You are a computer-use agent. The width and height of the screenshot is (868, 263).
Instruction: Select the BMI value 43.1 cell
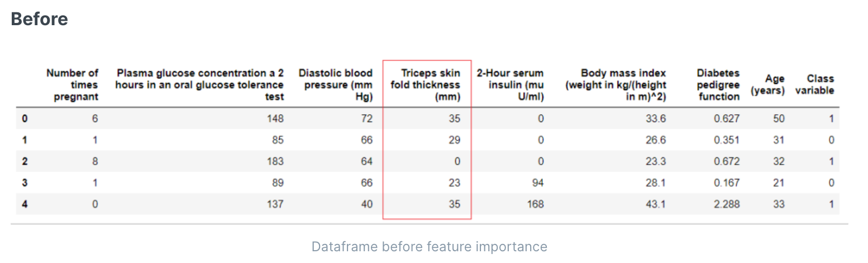(655, 204)
